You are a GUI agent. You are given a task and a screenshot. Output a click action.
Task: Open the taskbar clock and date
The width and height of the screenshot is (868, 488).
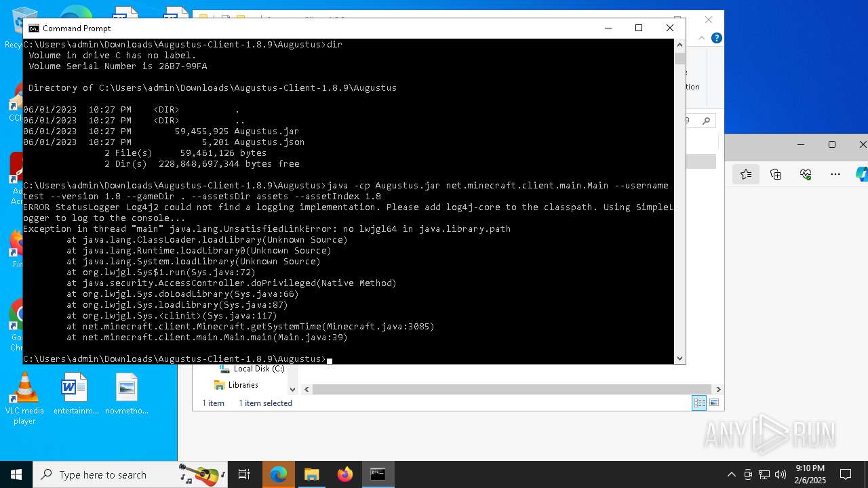(810, 474)
